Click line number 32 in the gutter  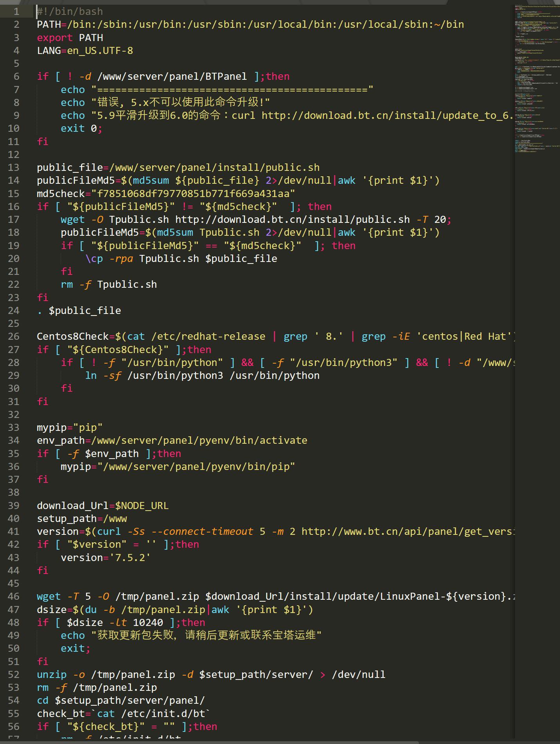13,415
